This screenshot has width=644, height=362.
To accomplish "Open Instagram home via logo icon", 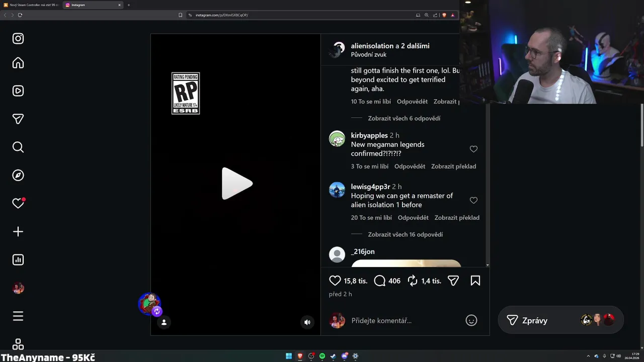I will tap(18, 39).
